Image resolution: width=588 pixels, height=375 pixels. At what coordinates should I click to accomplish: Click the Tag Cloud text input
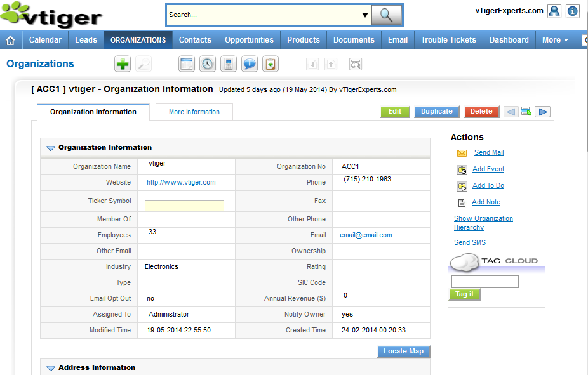(x=485, y=282)
